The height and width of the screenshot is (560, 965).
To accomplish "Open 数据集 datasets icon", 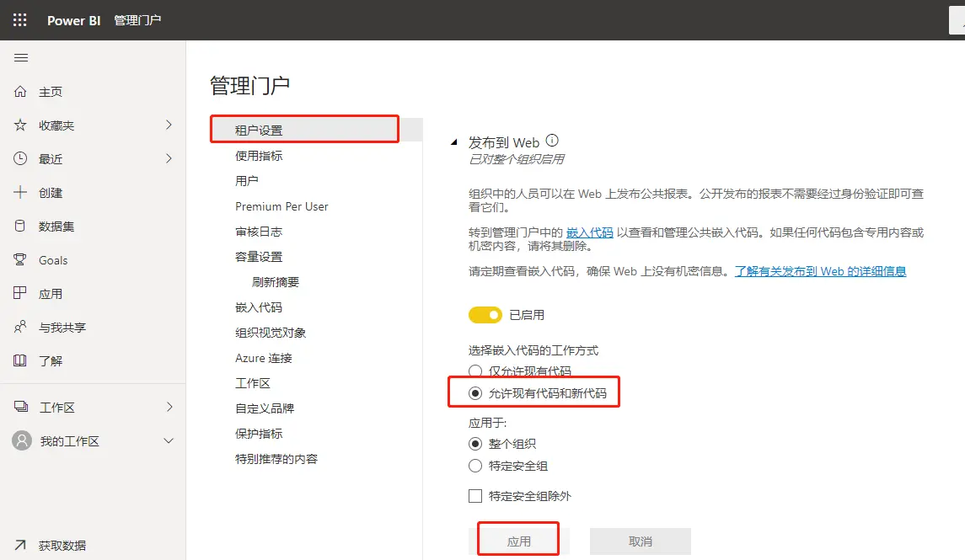I will click(x=21, y=227).
